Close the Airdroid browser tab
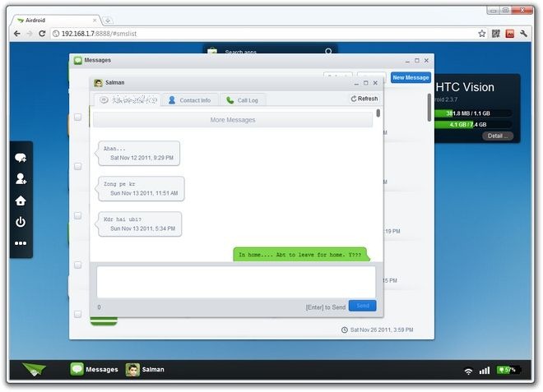543x392 pixels. click(x=95, y=21)
